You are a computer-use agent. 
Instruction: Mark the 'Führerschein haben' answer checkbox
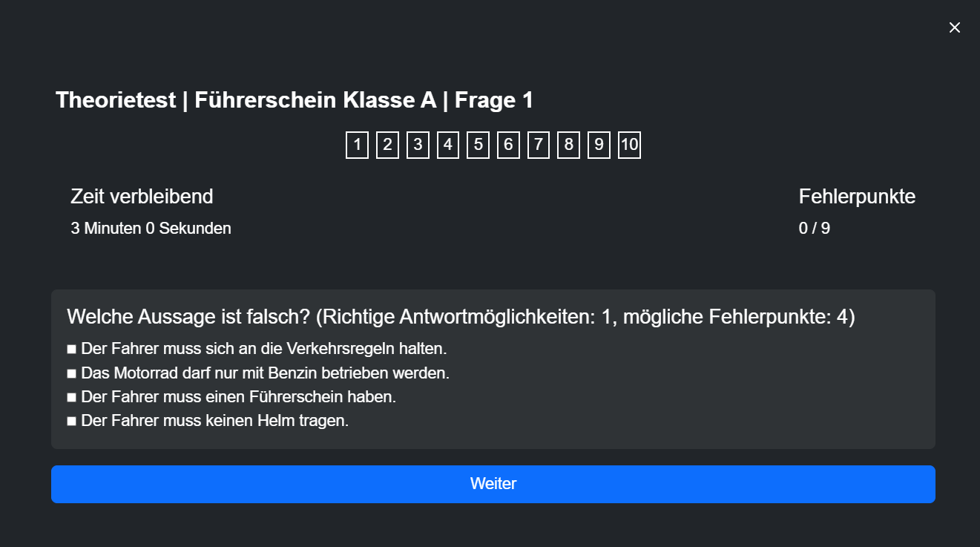tap(72, 397)
